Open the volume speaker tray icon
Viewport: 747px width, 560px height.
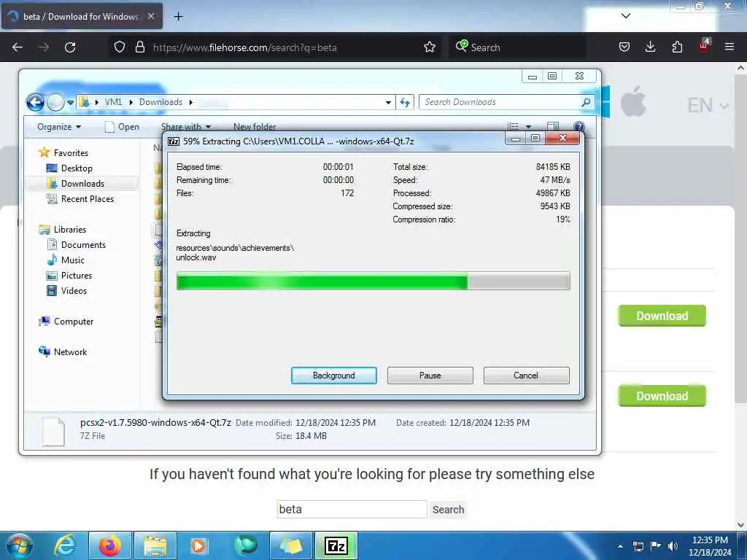pos(673,545)
